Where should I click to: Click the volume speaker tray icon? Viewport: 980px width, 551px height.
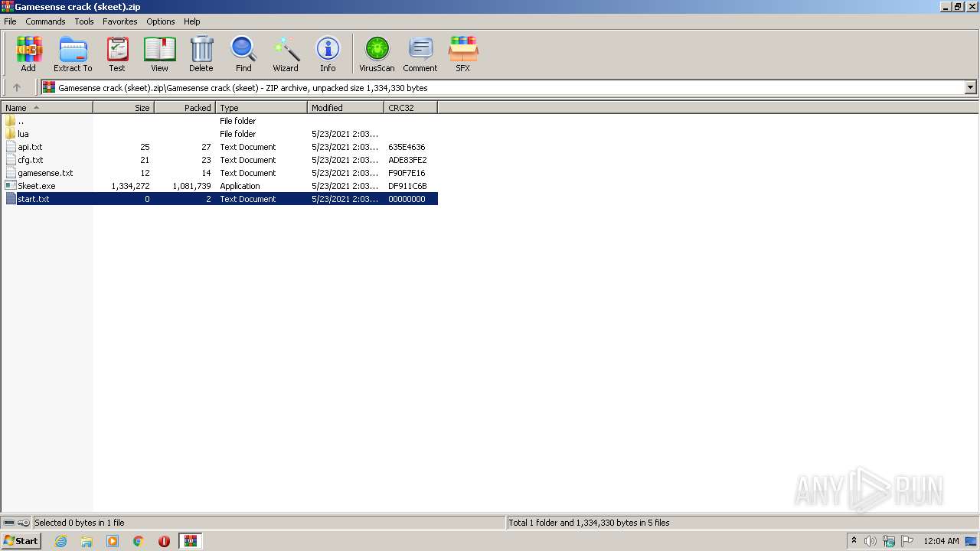(x=871, y=541)
